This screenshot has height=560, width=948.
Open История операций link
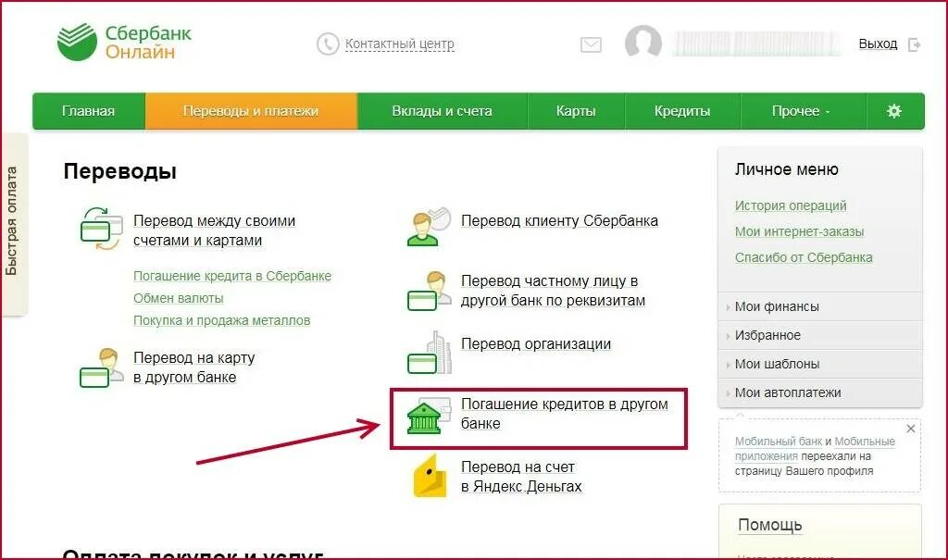[791, 205]
